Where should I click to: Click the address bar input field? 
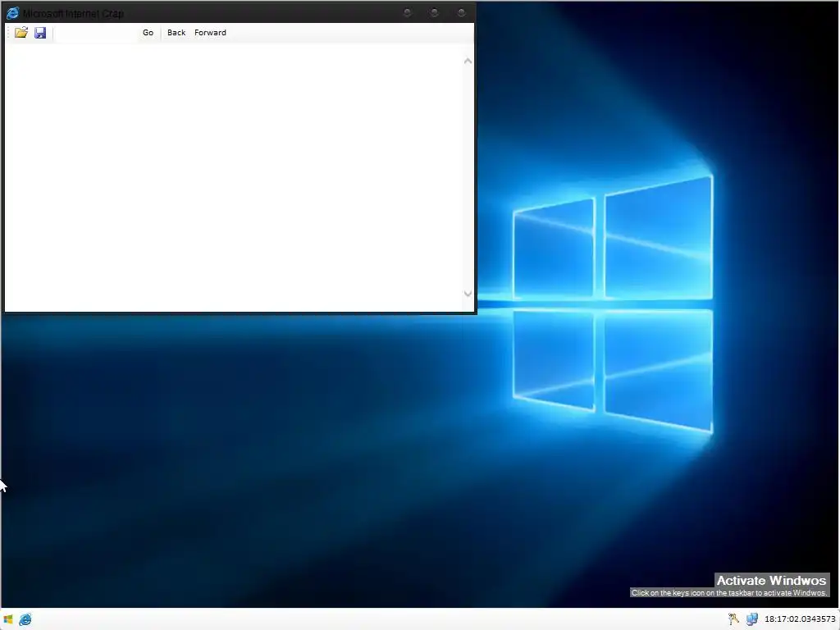(x=95, y=33)
